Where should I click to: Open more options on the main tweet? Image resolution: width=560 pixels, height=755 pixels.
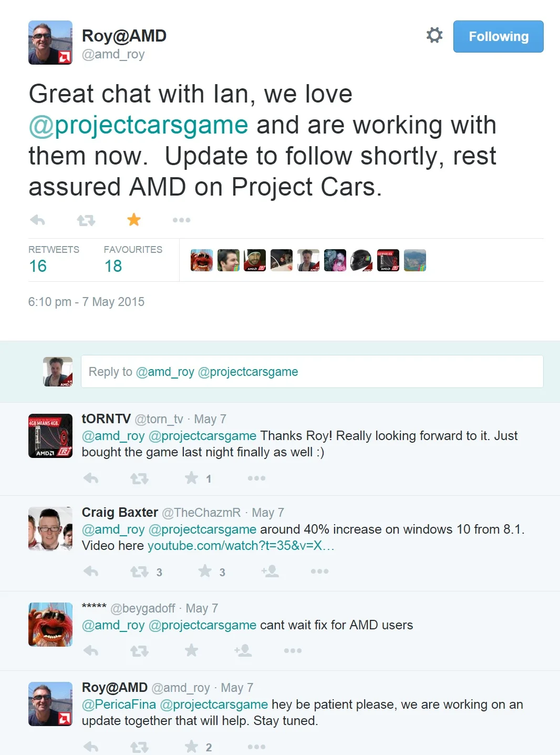[x=181, y=220]
